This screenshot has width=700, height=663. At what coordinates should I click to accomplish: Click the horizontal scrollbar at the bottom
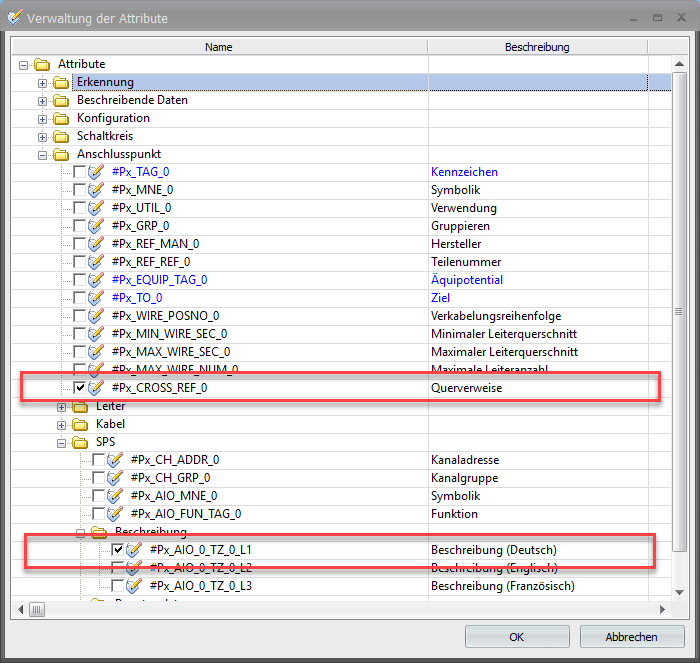pos(340,609)
